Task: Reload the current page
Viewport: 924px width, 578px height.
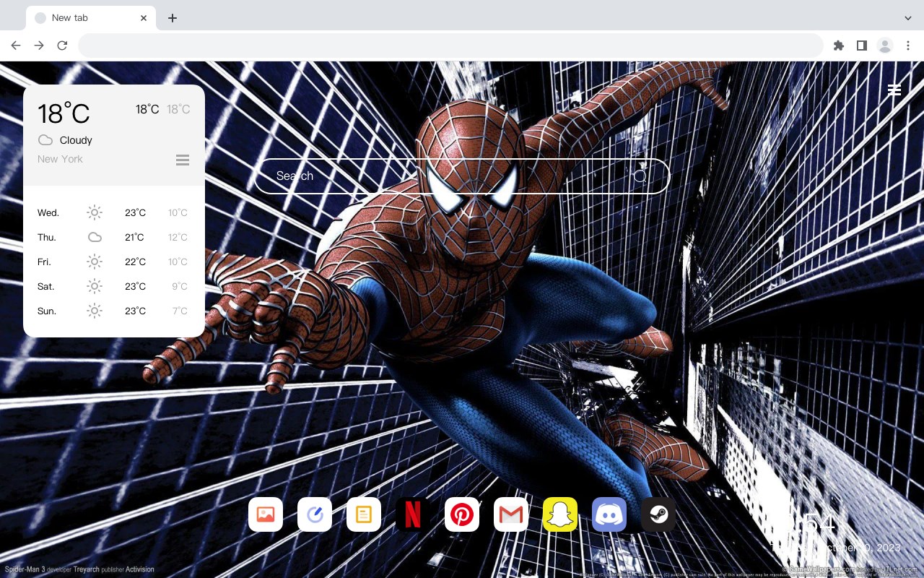Action: (x=62, y=46)
